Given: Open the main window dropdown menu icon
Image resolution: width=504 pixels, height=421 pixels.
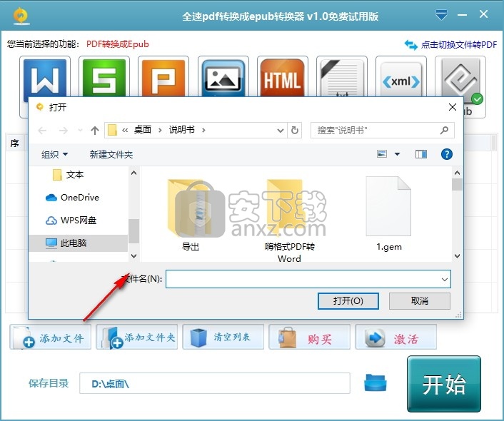Looking at the screenshot, I should click(441, 15).
